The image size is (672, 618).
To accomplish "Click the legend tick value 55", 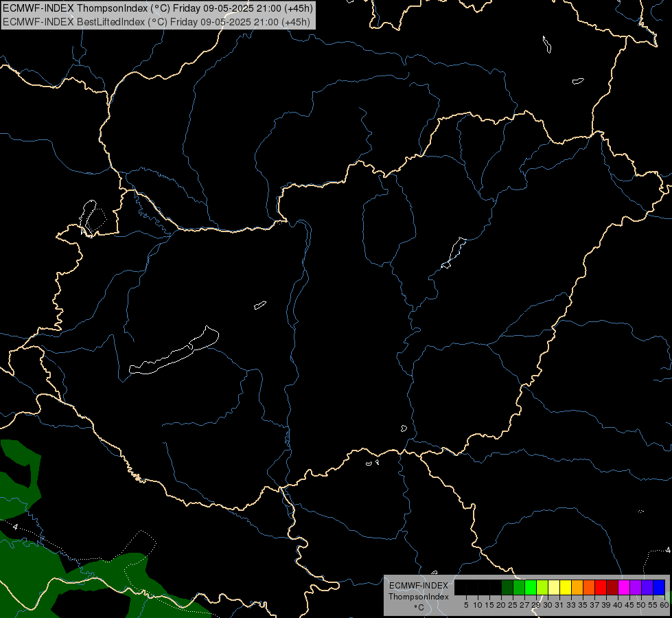I will pyautogui.click(x=652, y=605).
